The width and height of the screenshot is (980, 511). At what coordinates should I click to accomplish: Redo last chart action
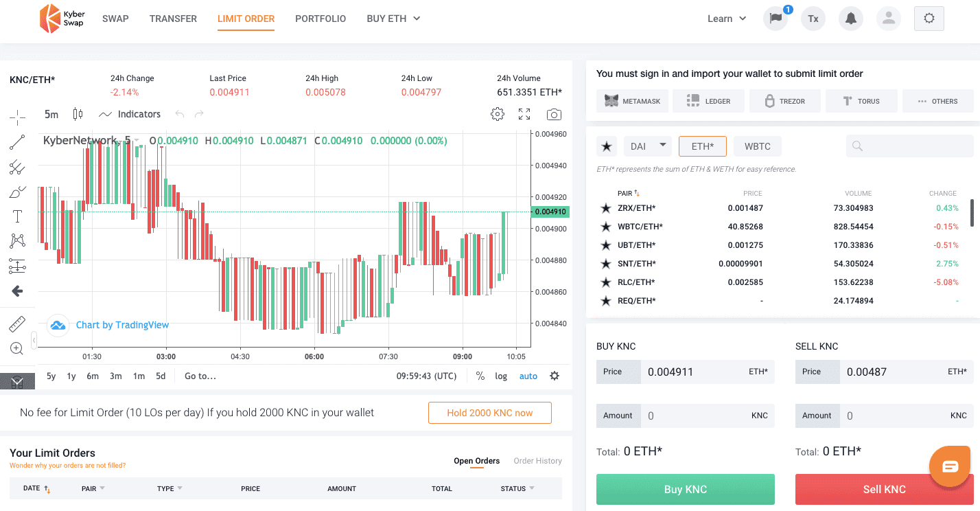coord(200,114)
